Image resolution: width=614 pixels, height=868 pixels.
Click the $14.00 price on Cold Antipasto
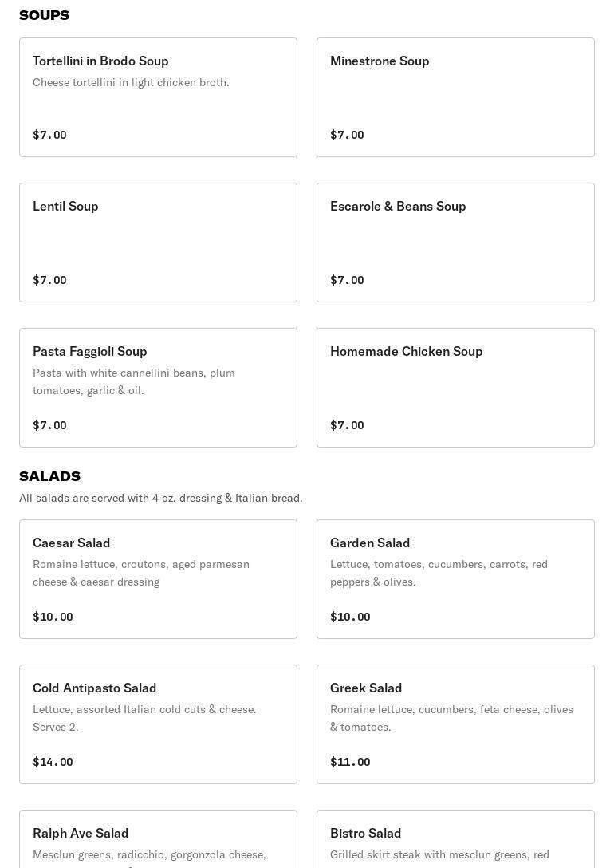pos(53,762)
